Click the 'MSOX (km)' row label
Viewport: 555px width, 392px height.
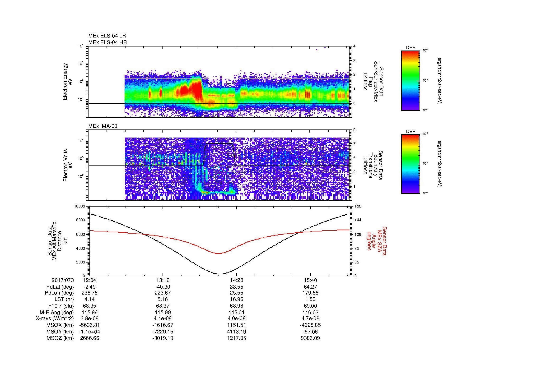coord(60,325)
